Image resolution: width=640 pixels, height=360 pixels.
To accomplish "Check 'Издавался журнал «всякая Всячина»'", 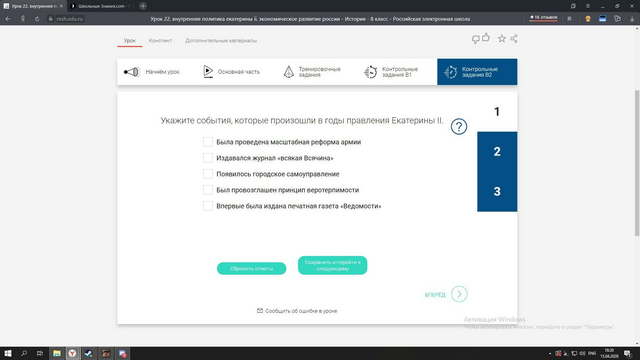I will point(208,158).
